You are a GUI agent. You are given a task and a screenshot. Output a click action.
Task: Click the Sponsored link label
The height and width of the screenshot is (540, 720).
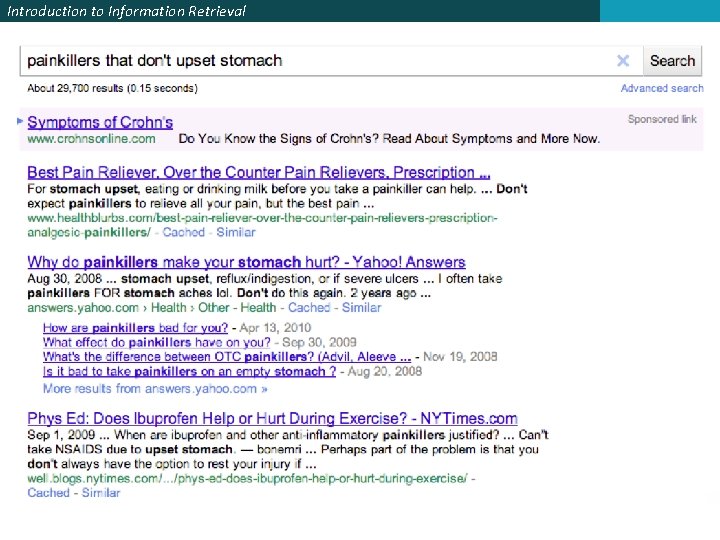pos(662,119)
